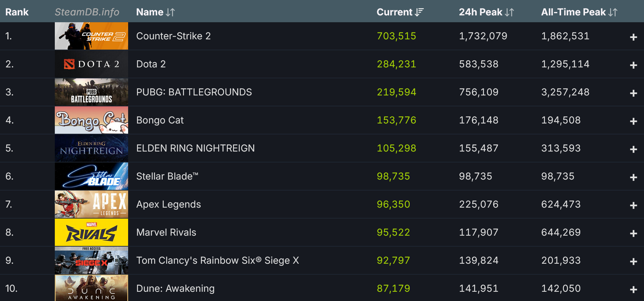This screenshot has width=644, height=301.
Task: Click the Current column header label
Action: [394, 12]
